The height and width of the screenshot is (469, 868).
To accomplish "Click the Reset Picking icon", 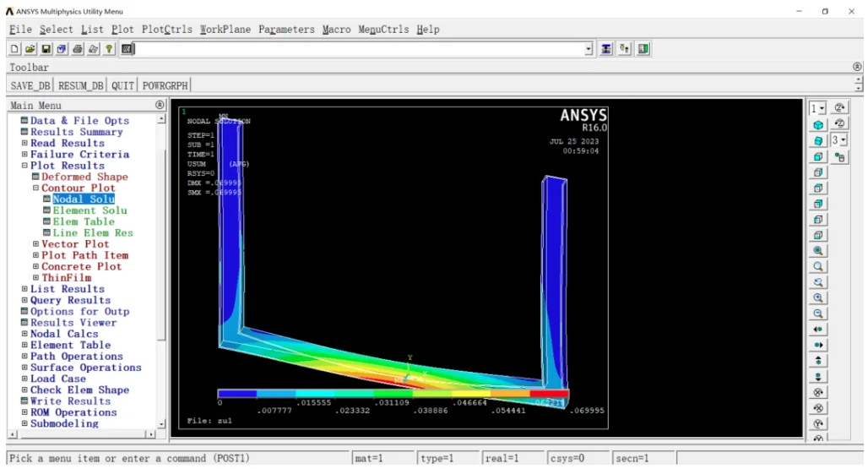I will [625, 49].
